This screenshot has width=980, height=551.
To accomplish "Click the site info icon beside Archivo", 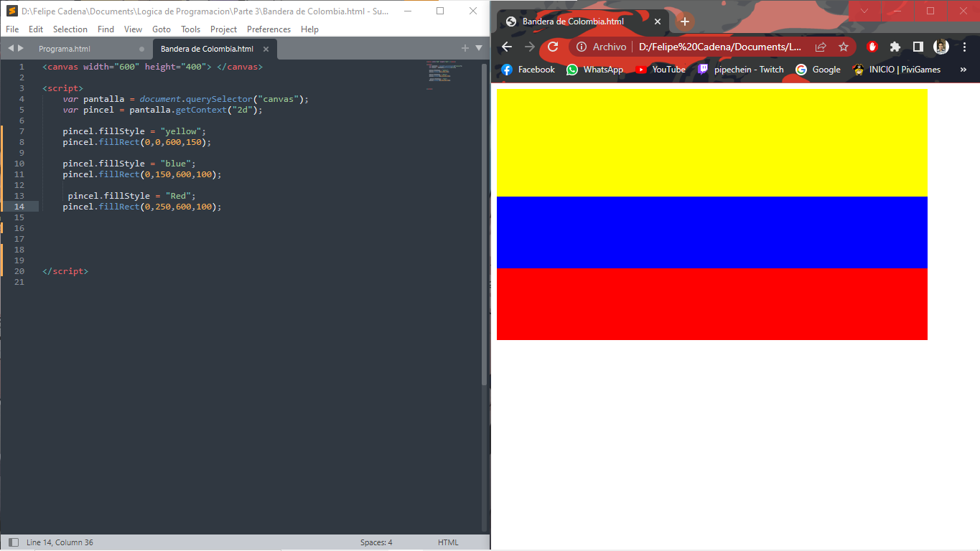I will (582, 47).
